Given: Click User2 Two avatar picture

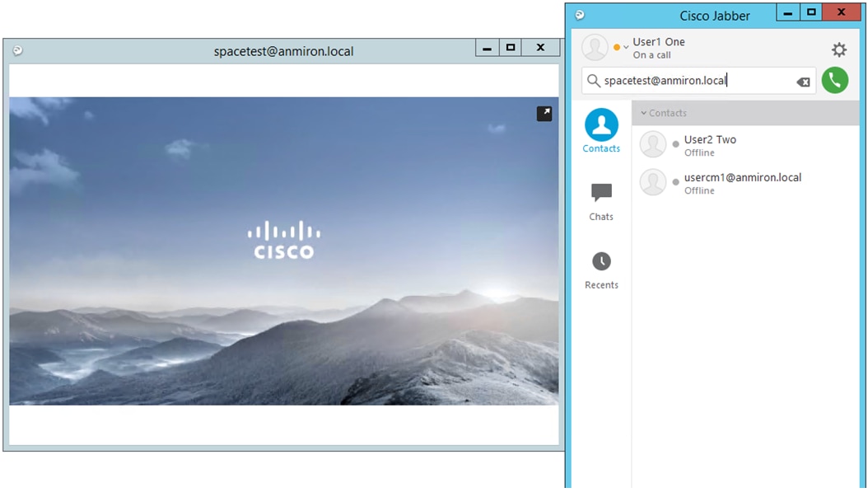Looking at the screenshot, I should [x=653, y=144].
